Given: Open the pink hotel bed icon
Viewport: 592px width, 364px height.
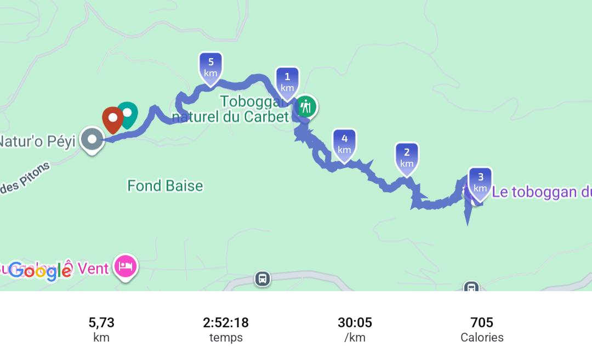Looking at the screenshot, I should [x=126, y=268].
